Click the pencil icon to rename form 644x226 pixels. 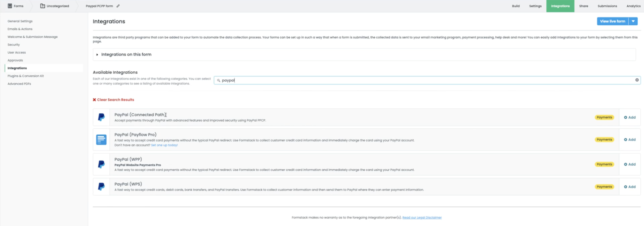pos(118,6)
